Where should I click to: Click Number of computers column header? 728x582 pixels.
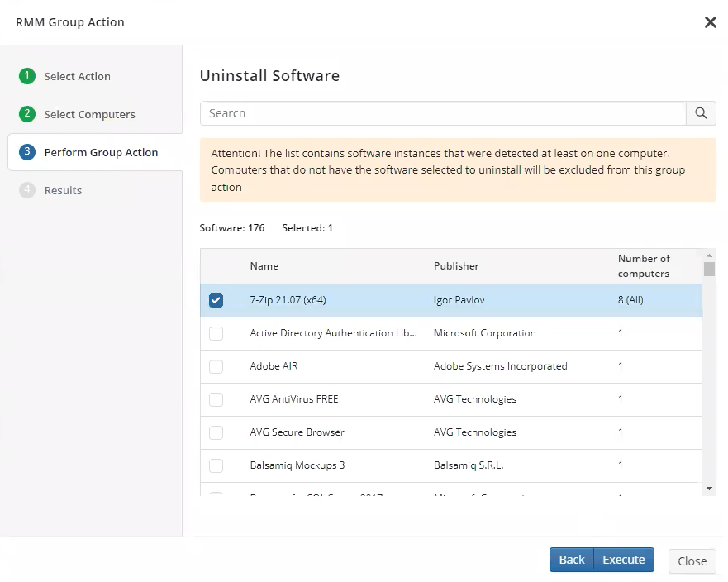644,266
